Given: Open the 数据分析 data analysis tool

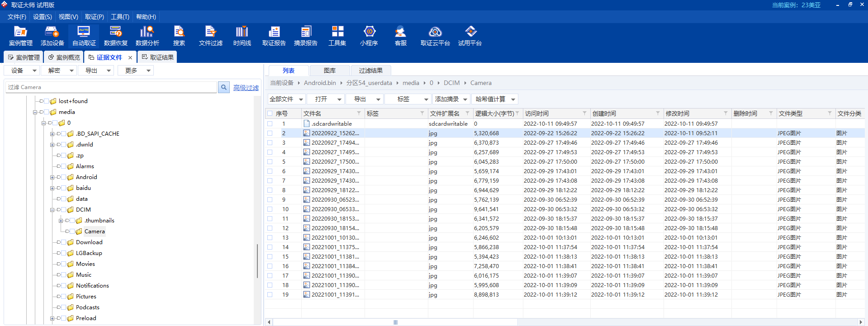Looking at the screenshot, I should tap(147, 36).
